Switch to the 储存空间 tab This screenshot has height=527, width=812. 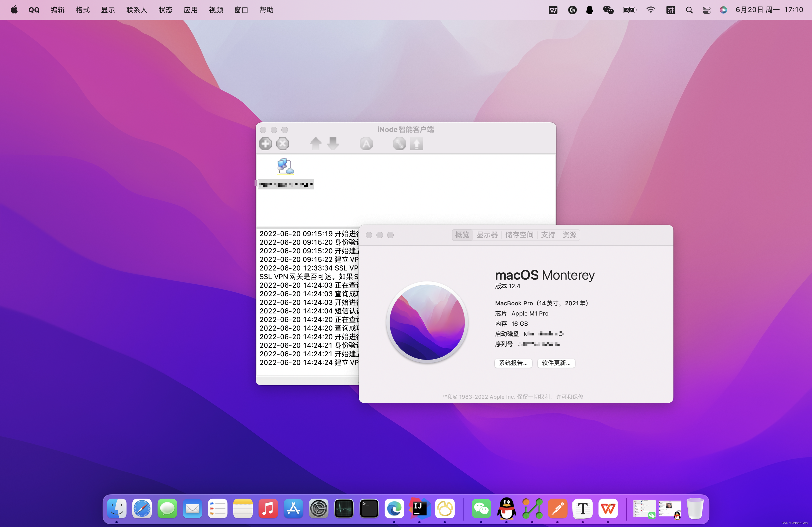point(519,235)
